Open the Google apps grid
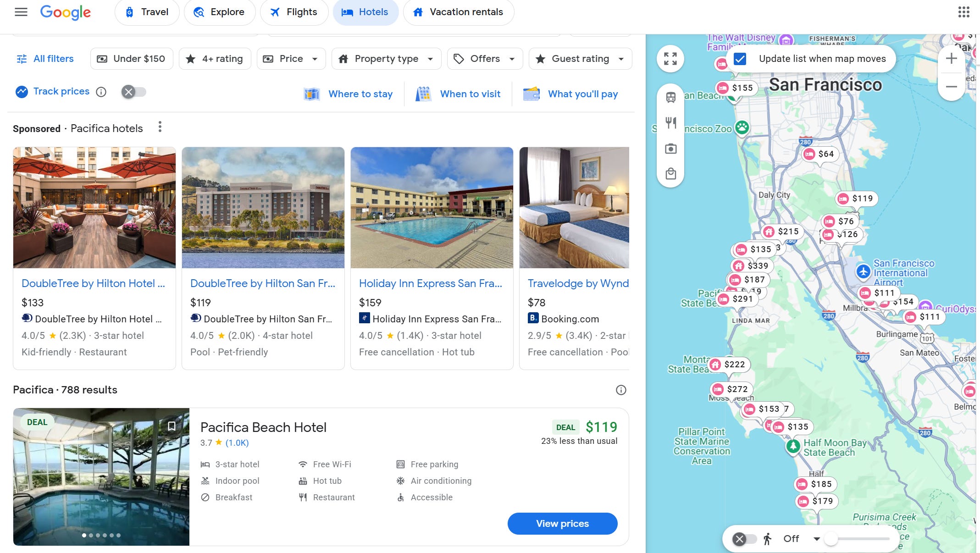Viewport: 980px width, 553px height. click(963, 12)
